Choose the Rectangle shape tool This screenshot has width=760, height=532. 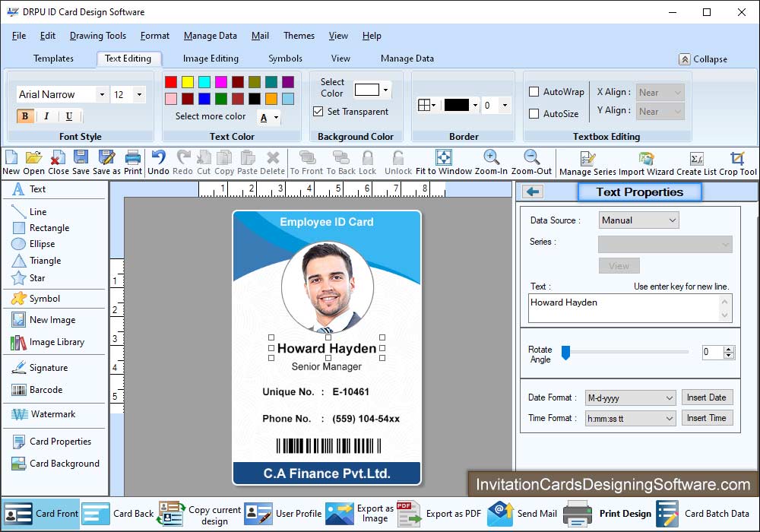pos(41,228)
